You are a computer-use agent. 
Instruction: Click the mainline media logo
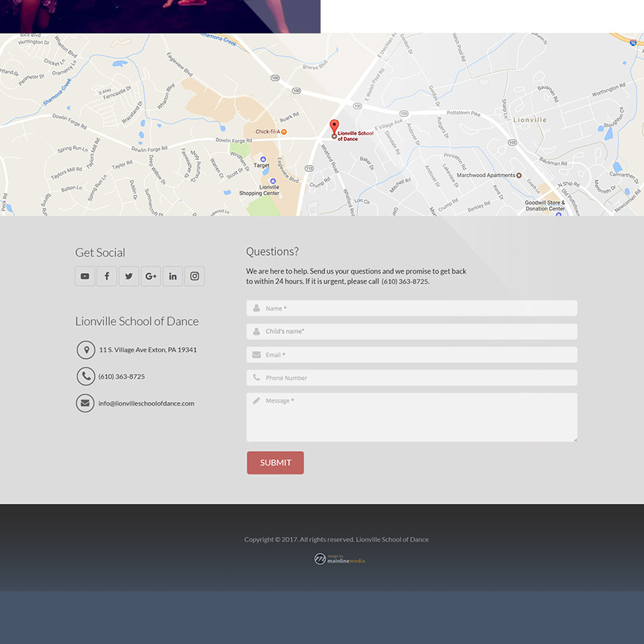[339, 559]
